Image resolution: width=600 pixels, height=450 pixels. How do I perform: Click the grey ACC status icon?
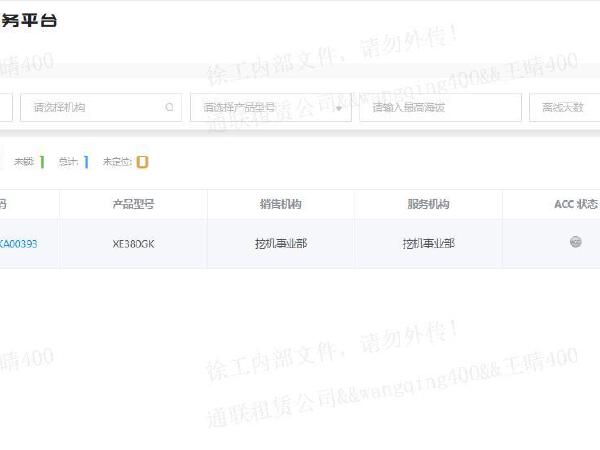point(576,242)
